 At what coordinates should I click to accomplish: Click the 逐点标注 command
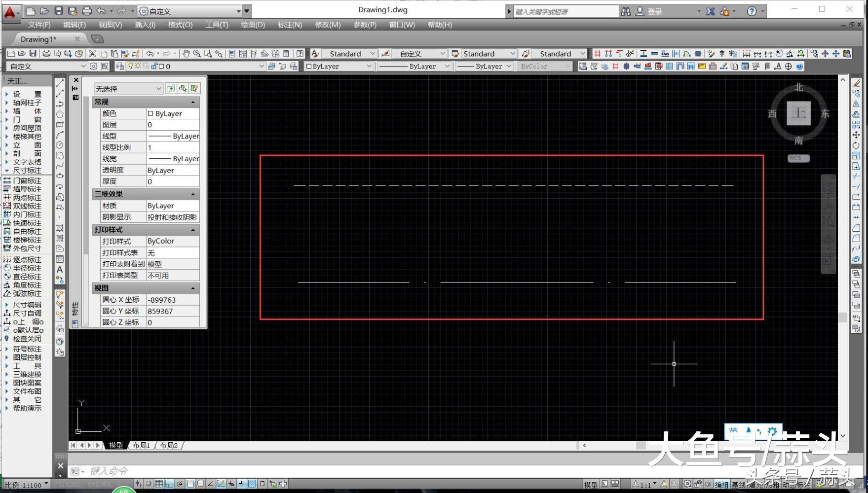tap(23, 260)
